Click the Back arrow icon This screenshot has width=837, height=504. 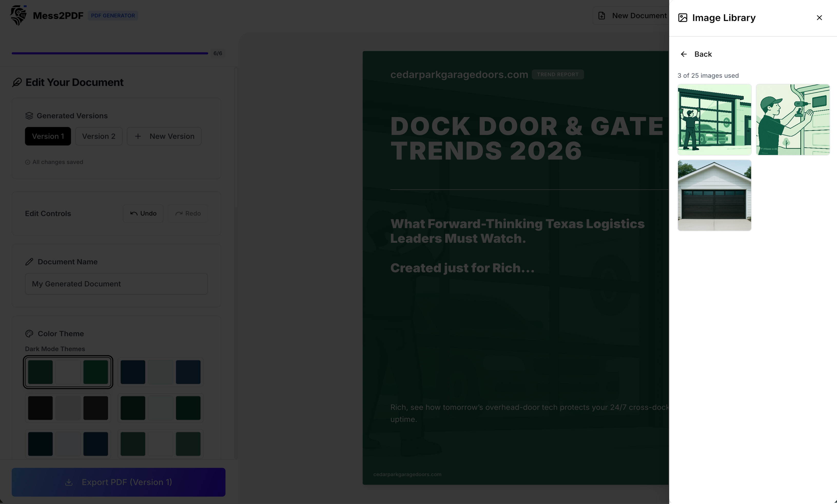point(684,54)
